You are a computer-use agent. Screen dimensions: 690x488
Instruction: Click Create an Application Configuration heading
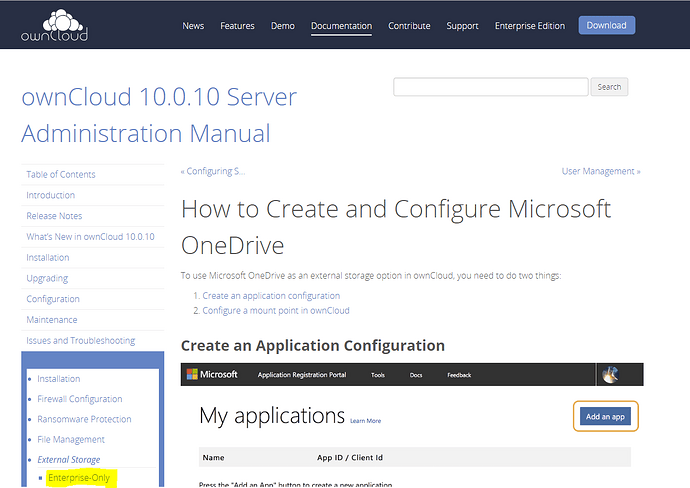pyautogui.click(x=313, y=345)
